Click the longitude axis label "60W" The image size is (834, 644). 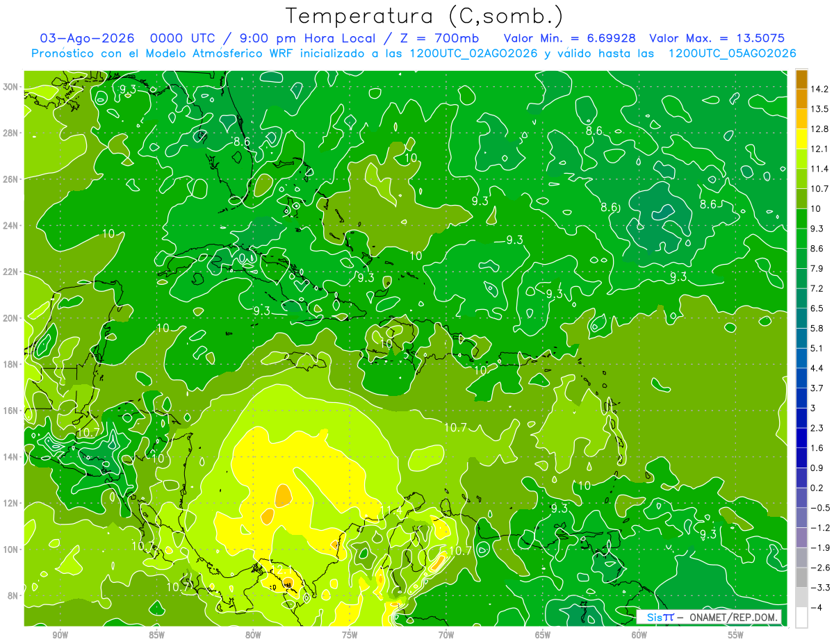pos(639,635)
